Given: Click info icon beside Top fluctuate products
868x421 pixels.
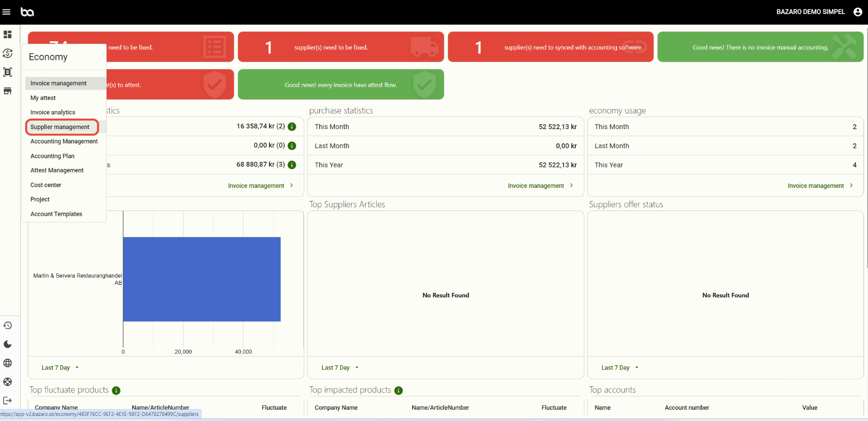Looking at the screenshot, I should [116, 390].
